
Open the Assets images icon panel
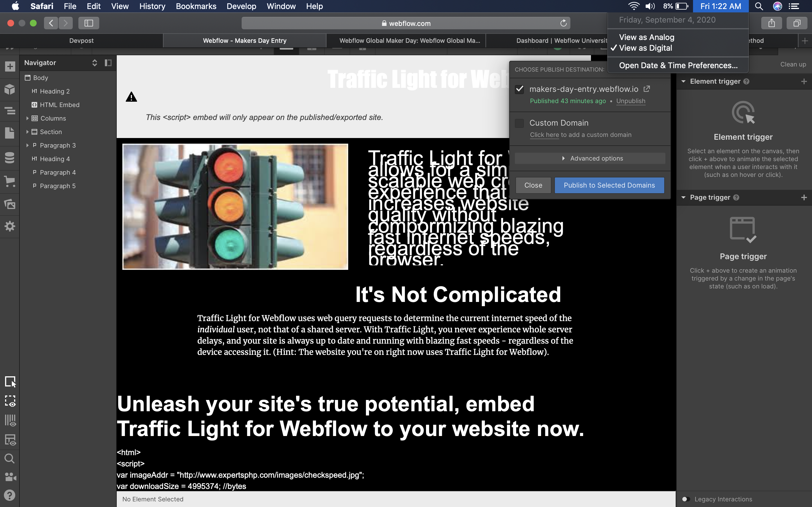tap(10, 204)
